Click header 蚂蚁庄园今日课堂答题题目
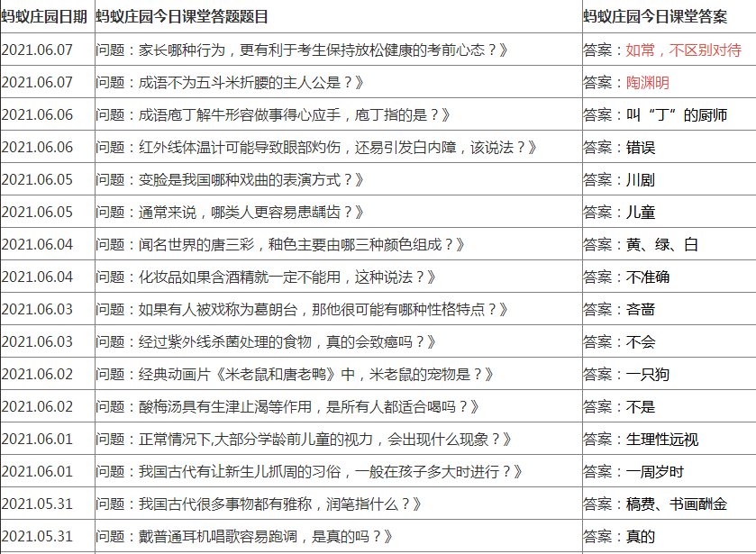Screen dimensions: 756x554 [x=182, y=16]
